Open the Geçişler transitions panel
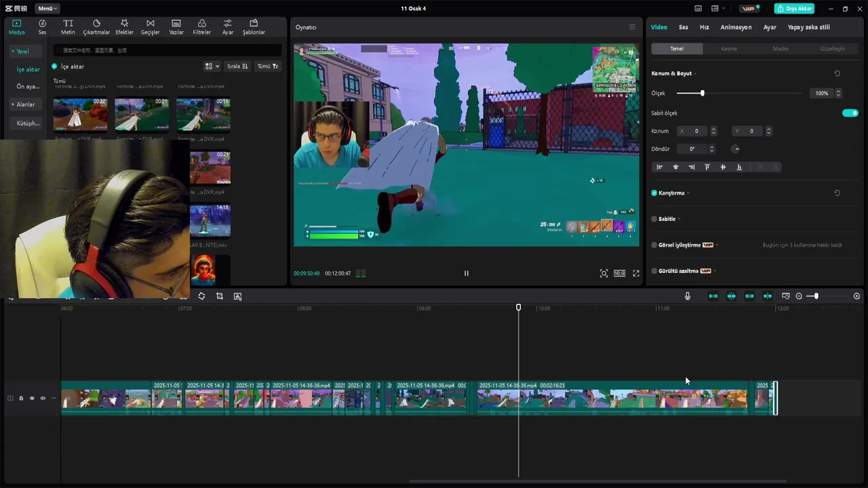Image resolution: width=868 pixels, height=488 pixels. (x=150, y=26)
